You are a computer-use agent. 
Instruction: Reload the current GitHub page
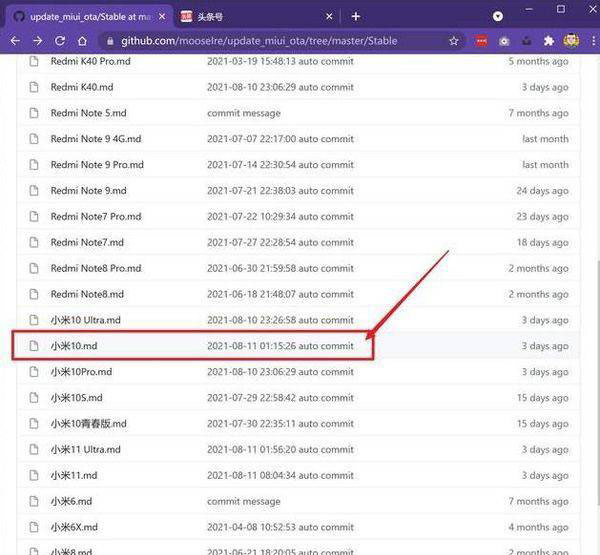coord(60,41)
